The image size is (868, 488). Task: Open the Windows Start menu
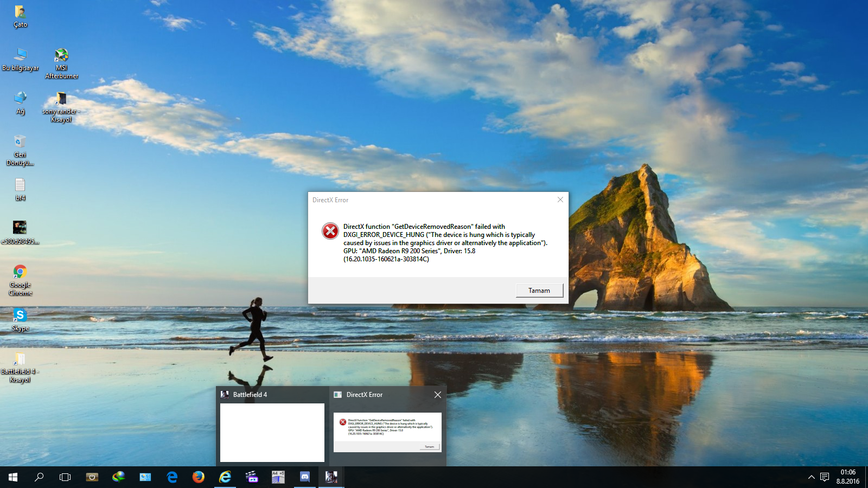13,477
